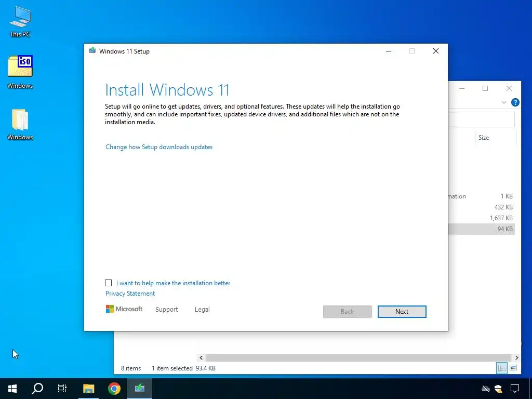Click 'Change how Setup downloads updates'
Screen dimensions: 532x399
tap(159, 147)
